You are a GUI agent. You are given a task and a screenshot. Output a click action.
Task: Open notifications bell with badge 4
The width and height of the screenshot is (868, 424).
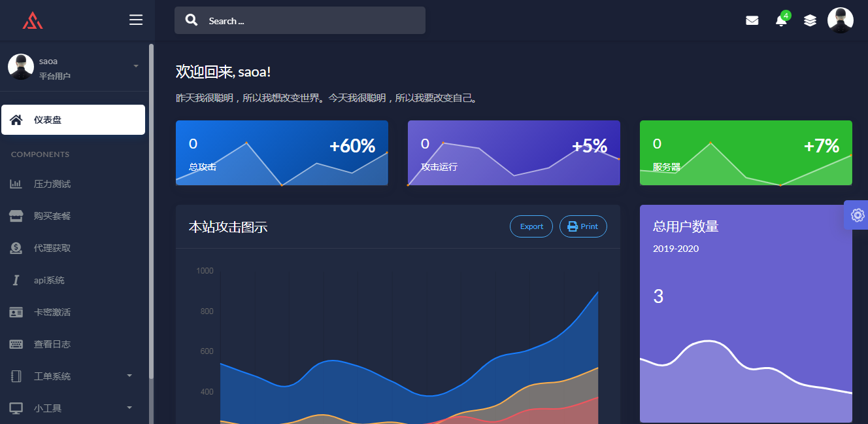[781, 20]
